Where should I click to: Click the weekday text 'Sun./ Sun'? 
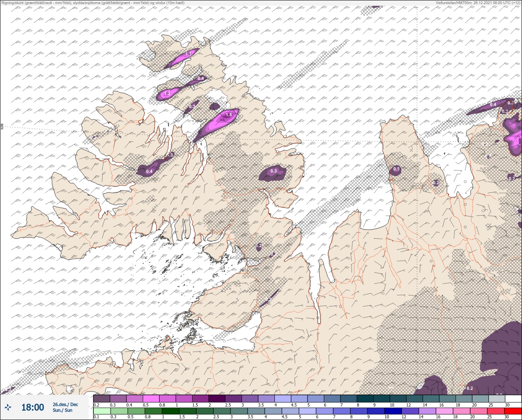(x=62, y=410)
